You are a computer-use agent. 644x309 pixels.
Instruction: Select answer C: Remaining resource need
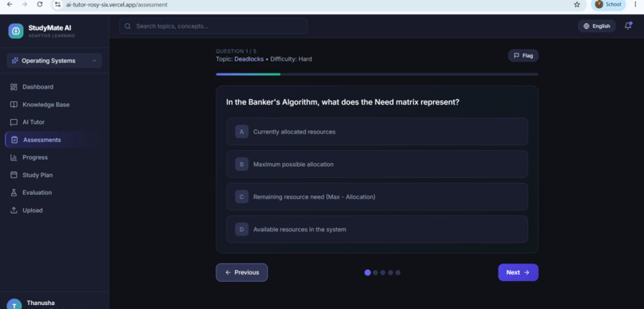click(x=377, y=197)
